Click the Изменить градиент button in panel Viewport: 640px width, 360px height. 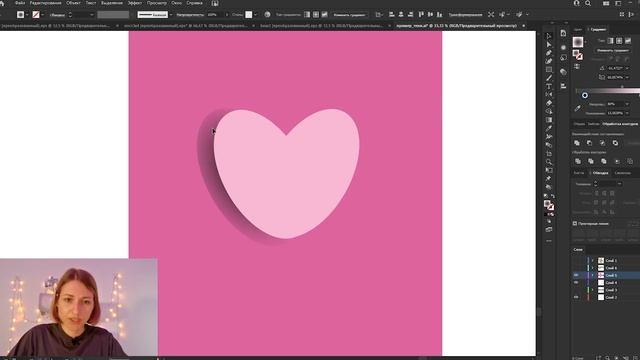(x=613, y=50)
